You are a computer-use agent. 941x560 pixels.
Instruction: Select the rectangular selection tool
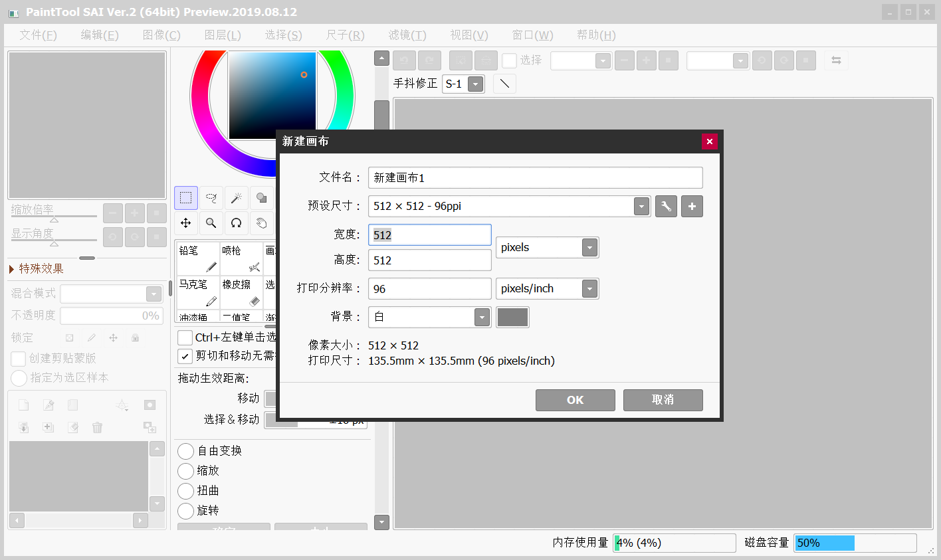(x=186, y=198)
